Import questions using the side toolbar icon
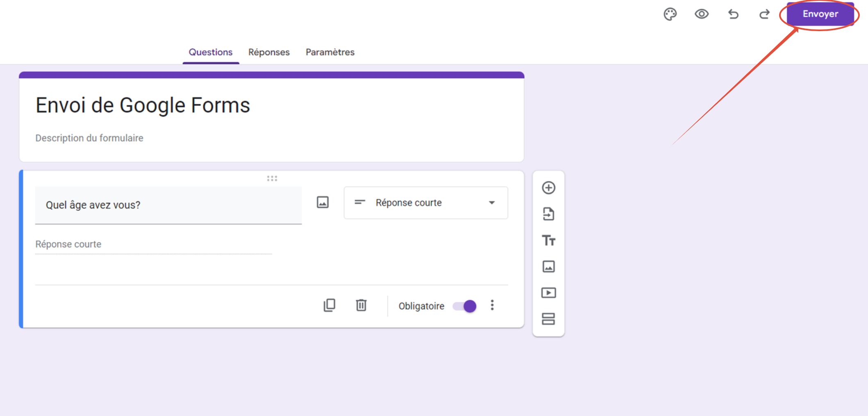 548,214
